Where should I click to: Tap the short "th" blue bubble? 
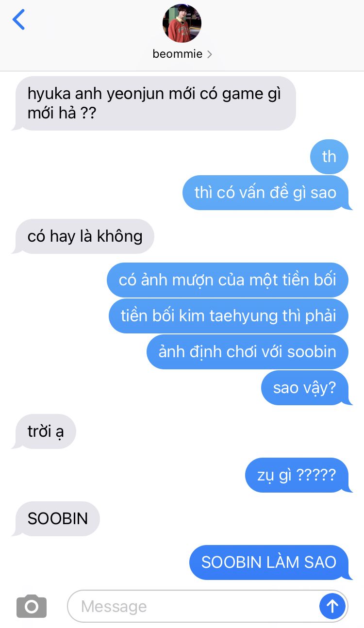[x=329, y=157]
